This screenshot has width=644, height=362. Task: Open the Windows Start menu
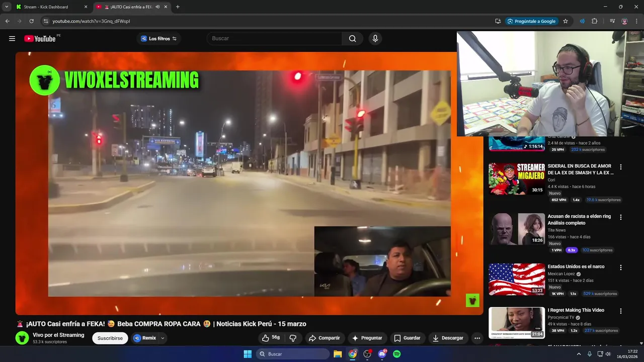coord(248,354)
